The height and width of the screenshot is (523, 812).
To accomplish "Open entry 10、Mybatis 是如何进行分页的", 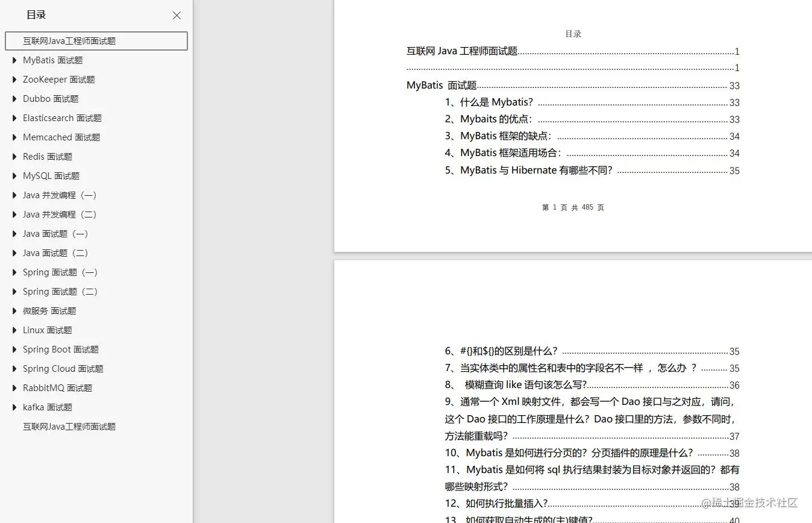I will click(592, 453).
